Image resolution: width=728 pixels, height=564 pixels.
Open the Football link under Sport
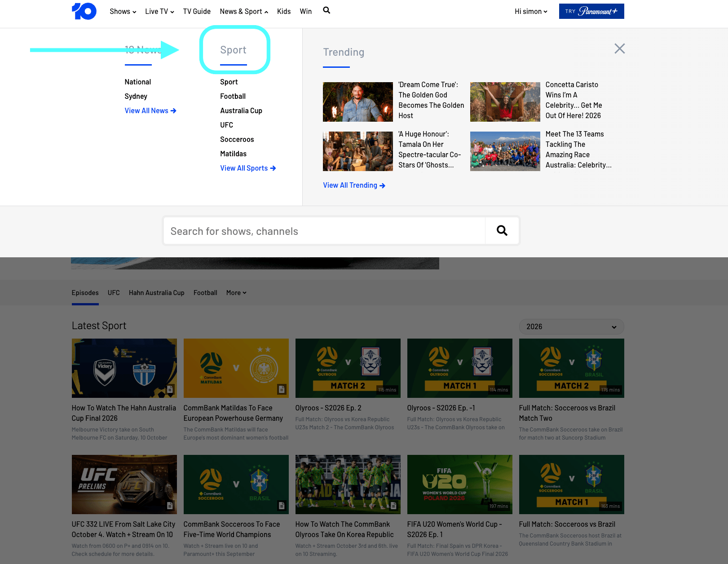tap(233, 96)
